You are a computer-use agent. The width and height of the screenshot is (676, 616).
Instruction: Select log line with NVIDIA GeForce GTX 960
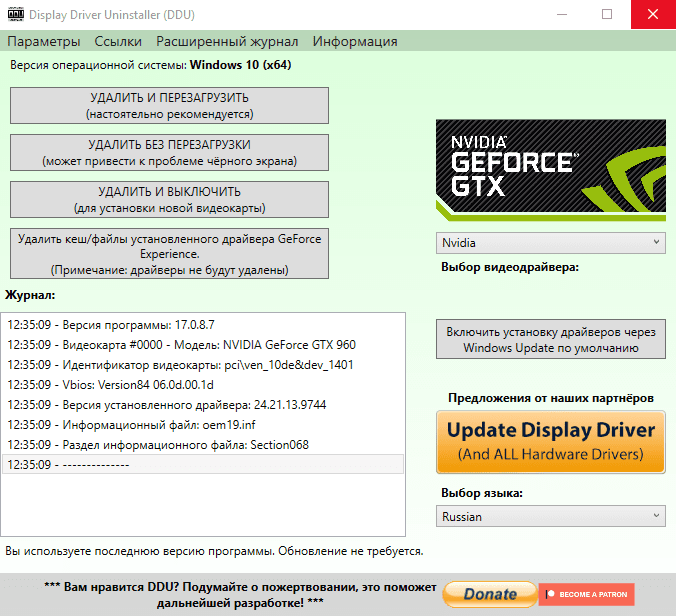[x=203, y=345]
